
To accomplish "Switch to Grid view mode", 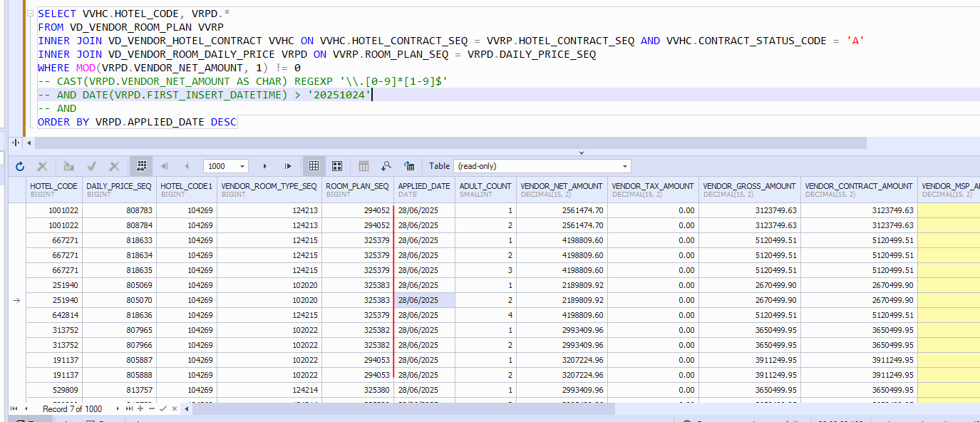I will [314, 166].
